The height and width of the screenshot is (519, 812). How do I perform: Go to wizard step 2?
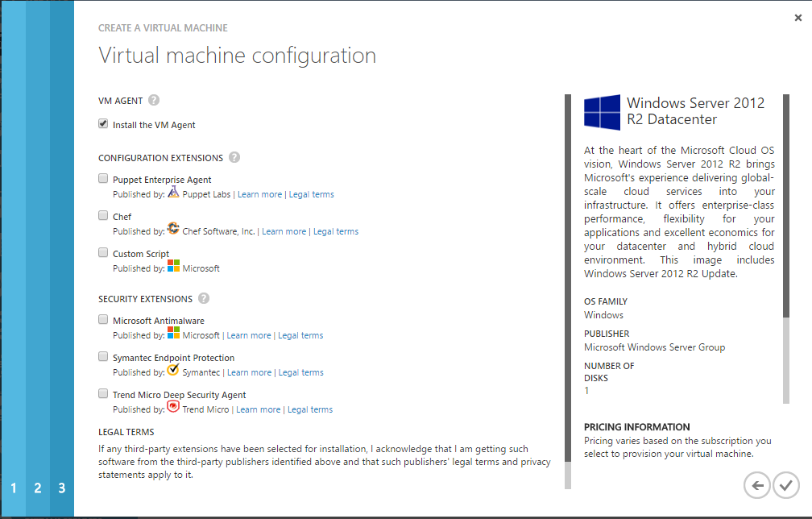click(38, 488)
